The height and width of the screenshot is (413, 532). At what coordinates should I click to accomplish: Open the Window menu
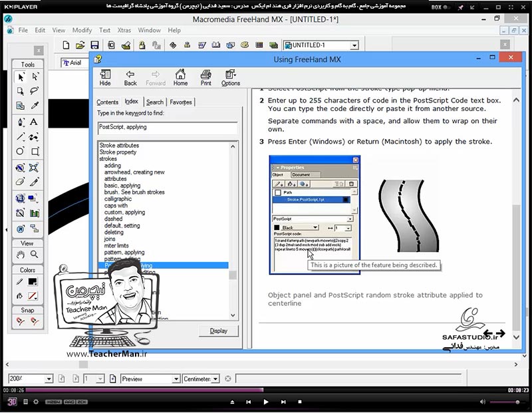click(149, 30)
